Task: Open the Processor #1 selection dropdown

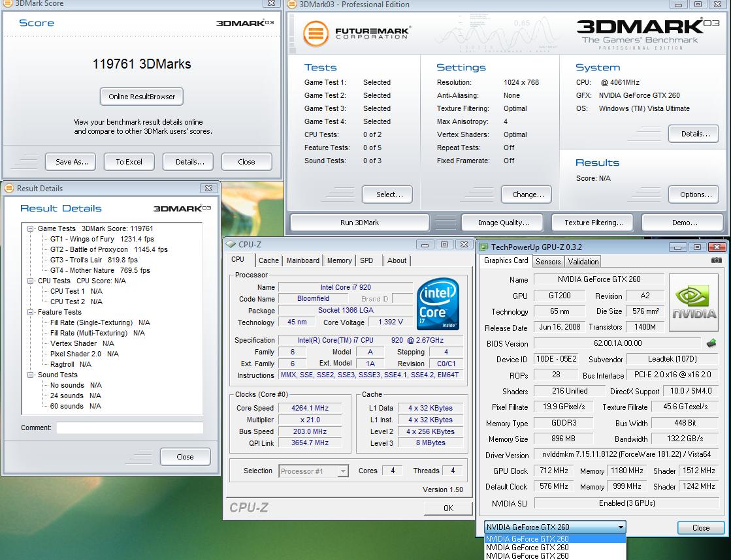Action: [x=343, y=471]
